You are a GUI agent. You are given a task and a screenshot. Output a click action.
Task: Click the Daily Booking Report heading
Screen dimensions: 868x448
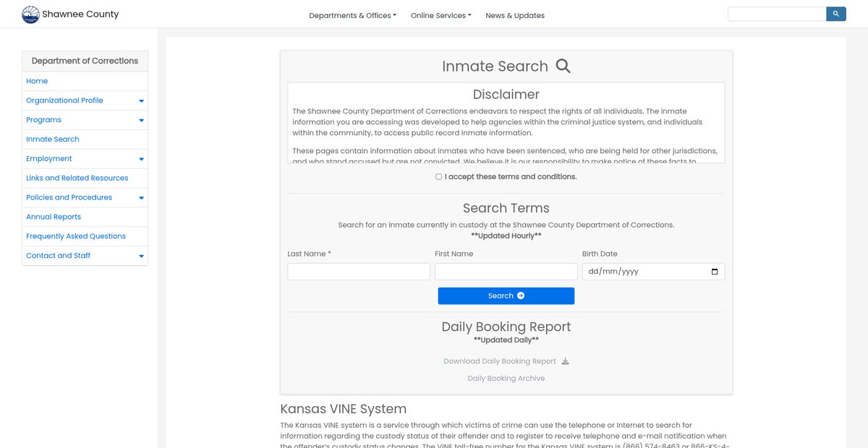[506, 327]
